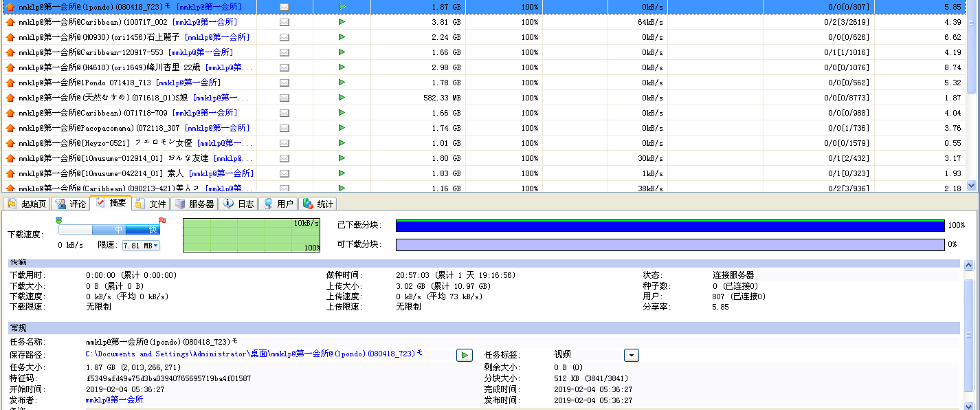Click the envelope icon in the (100717_002) row
The image size is (980, 410).
(x=285, y=22)
